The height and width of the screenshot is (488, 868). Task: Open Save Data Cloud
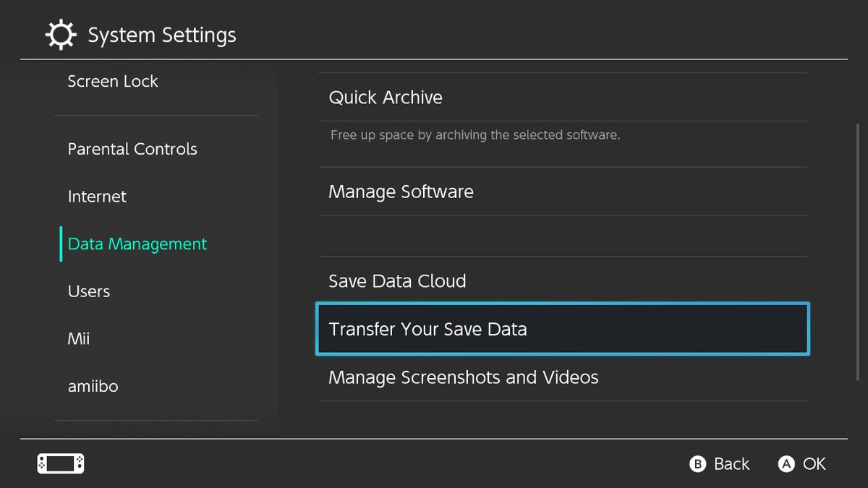[x=397, y=281]
